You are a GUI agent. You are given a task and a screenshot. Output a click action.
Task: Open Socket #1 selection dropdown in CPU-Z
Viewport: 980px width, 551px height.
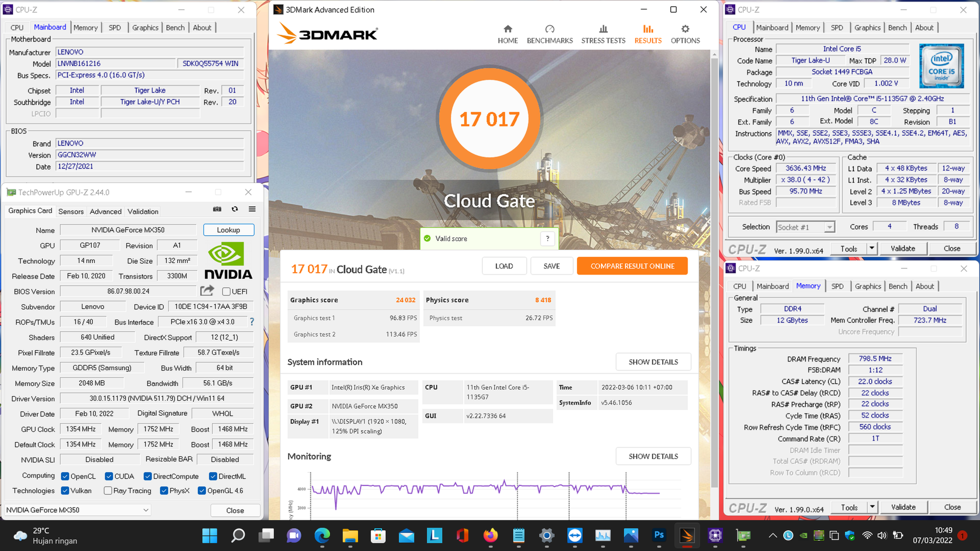(805, 227)
